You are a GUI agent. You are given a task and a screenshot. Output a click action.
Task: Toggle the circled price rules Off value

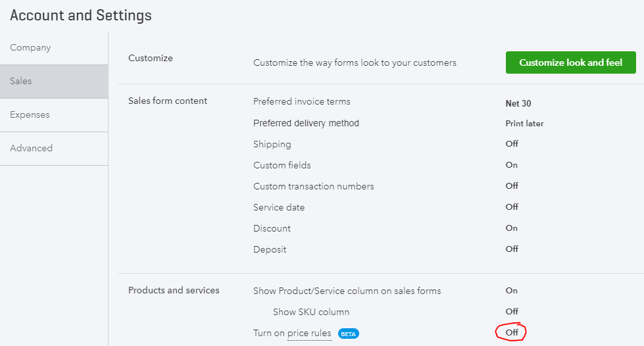click(512, 332)
